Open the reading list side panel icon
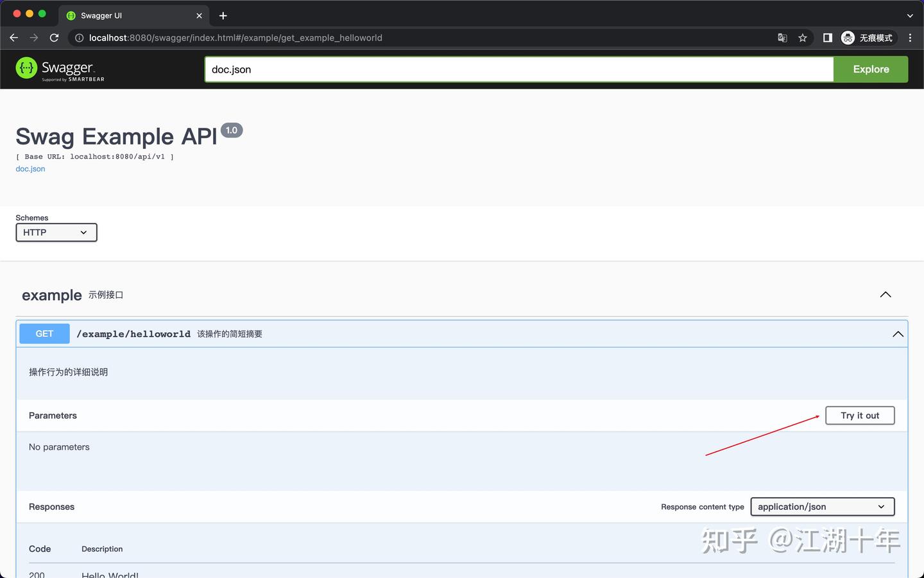The height and width of the screenshot is (578, 924). coord(826,38)
